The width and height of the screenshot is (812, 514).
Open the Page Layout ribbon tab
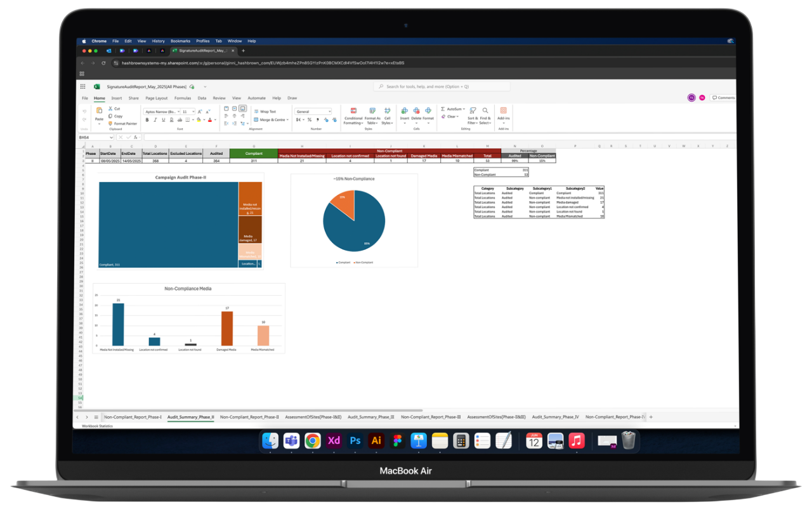(x=156, y=98)
